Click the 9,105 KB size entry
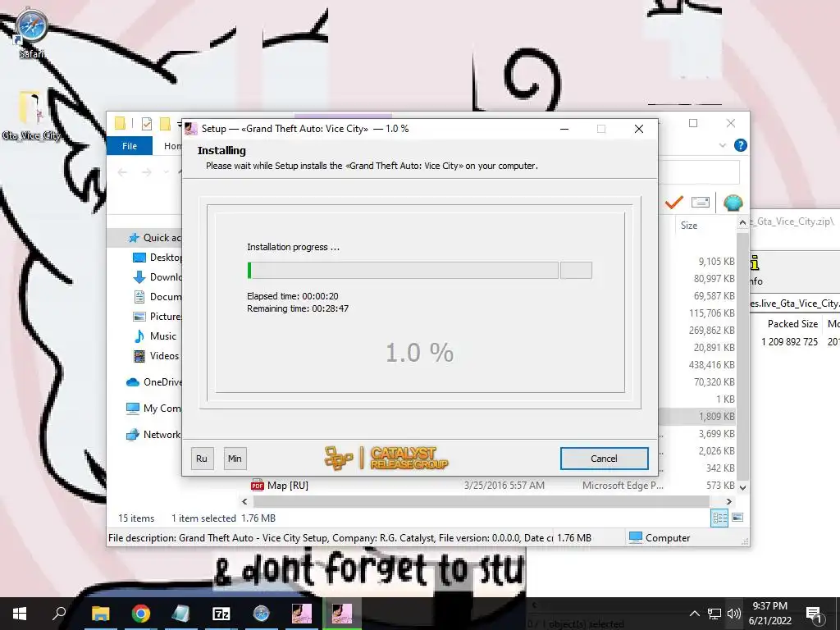Image resolution: width=840 pixels, height=630 pixels. pyautogui.click(x=716, y=262)
